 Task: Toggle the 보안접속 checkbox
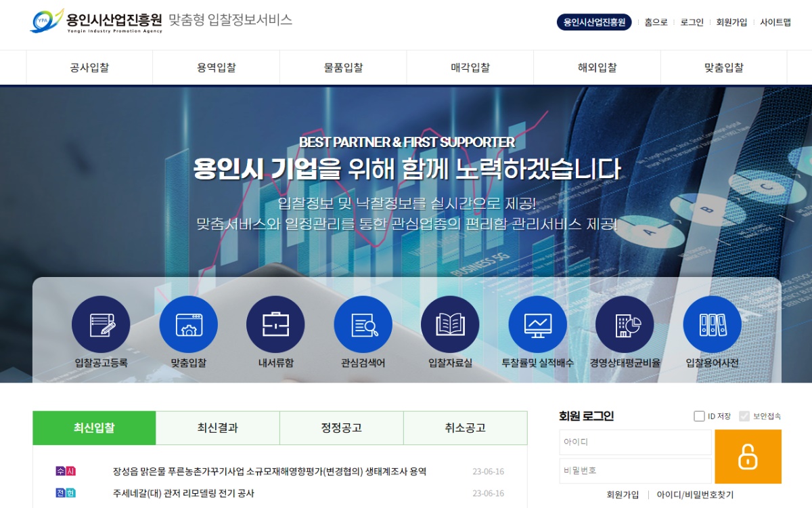pyautogui.click(x=744, y=416)
